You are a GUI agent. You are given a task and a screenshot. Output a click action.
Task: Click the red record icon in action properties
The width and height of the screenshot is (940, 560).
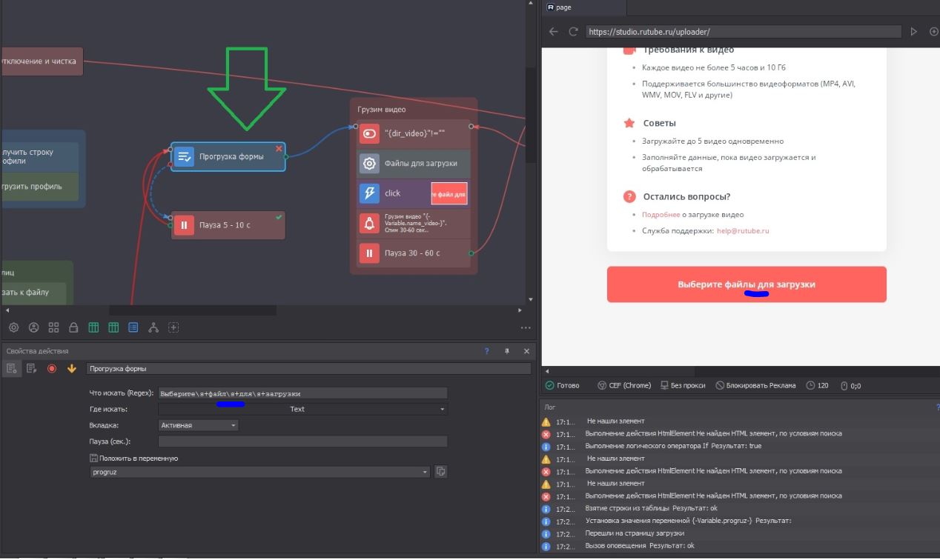pyautogui.click(x=52, y=368)
